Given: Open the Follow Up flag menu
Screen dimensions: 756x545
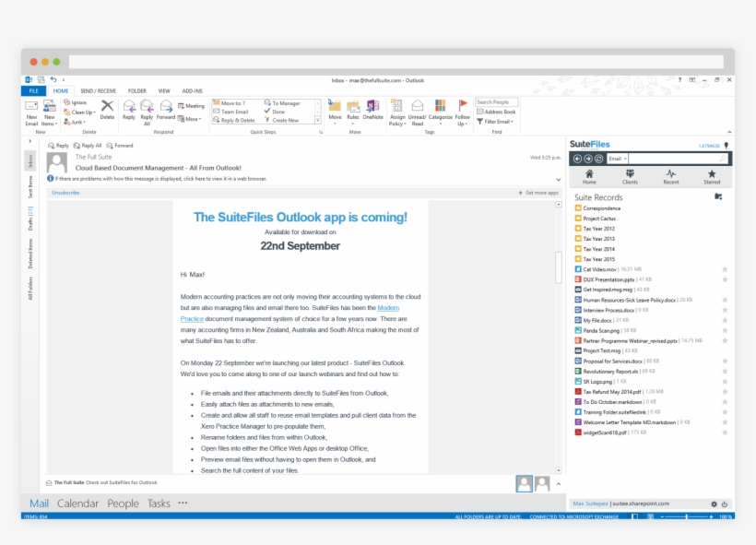Looking at the screenshot, I should (462, 113).
